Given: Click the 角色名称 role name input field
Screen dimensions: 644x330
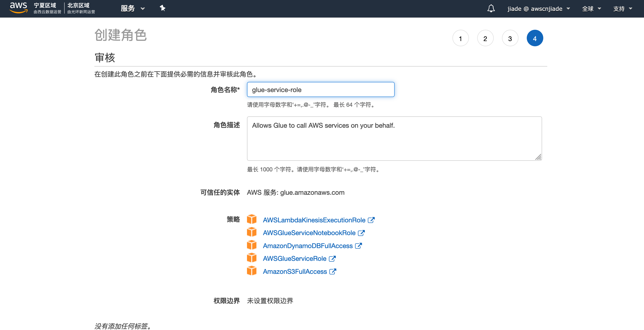Looking at the screenshot, I should tap(321, 89).
